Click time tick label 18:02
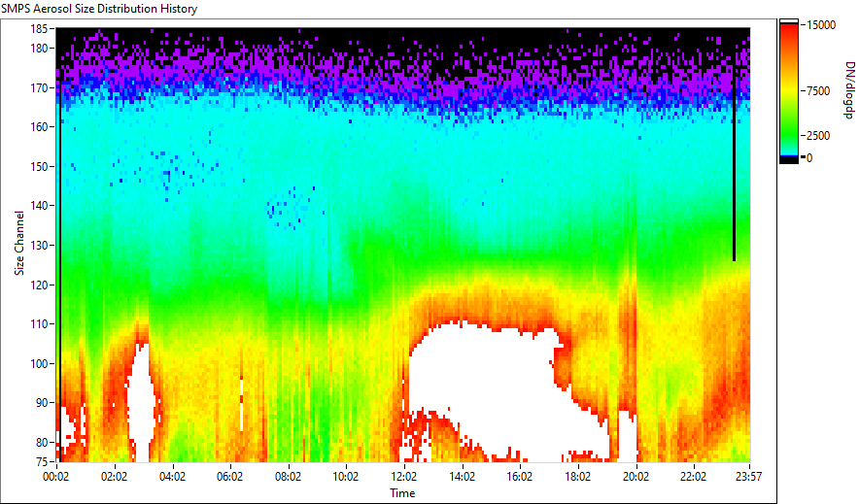Viewport: 859px width, 504px height. point(577,477)
